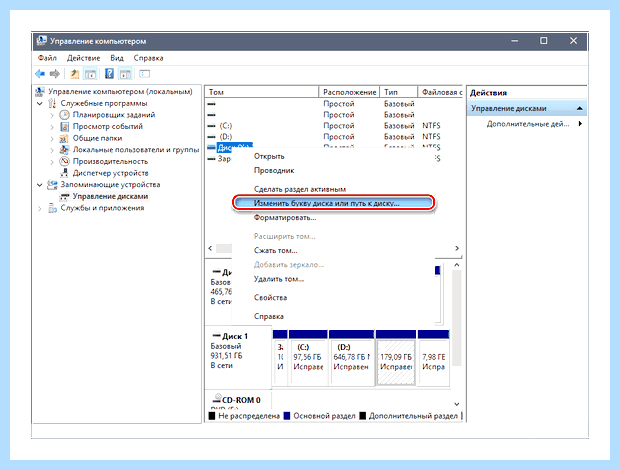This screenshot has width=620, height=470.
Task: Toggle the show/hide action pane toolbar icon
Action: click(125, 74)
